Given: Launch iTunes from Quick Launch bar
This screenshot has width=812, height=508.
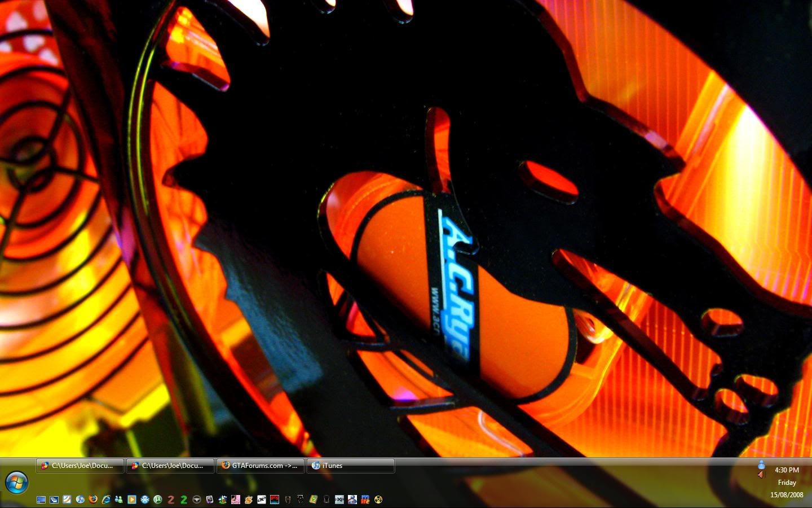Looking at the screenshot, I should click(80, 500).
